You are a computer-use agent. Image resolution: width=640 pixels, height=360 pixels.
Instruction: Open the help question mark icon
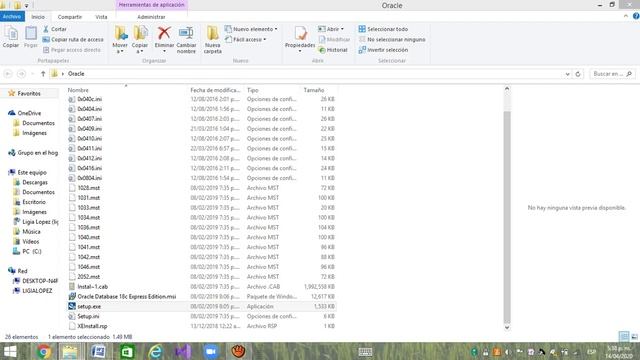[x=636, y=16]
